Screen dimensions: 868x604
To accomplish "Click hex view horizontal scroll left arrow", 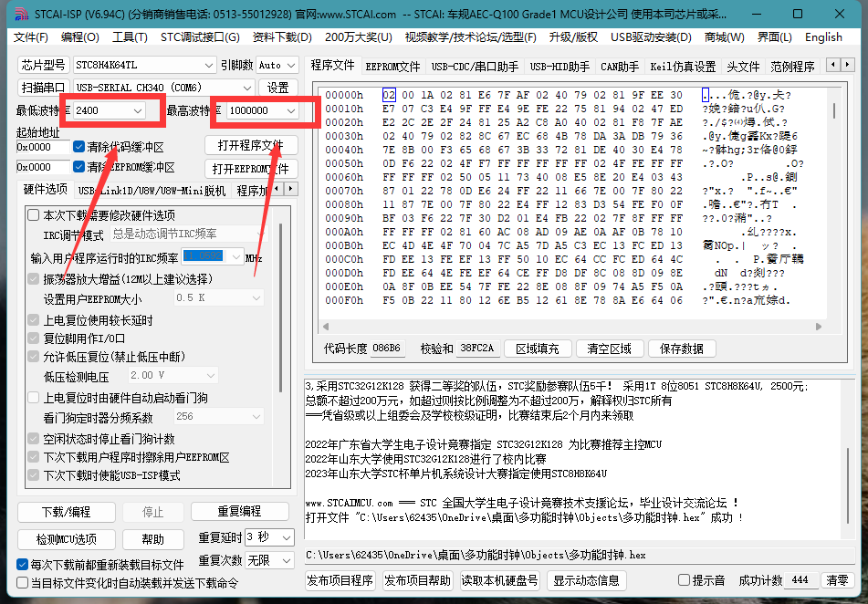I will click(326, 327).
